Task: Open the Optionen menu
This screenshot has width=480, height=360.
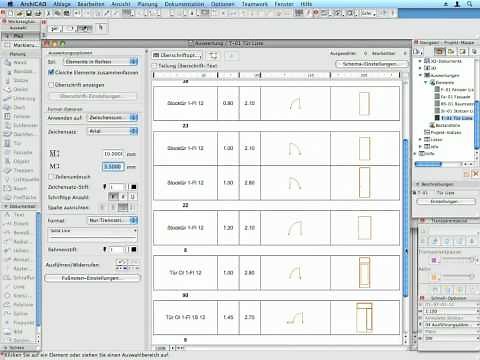Action: (223, 4)
